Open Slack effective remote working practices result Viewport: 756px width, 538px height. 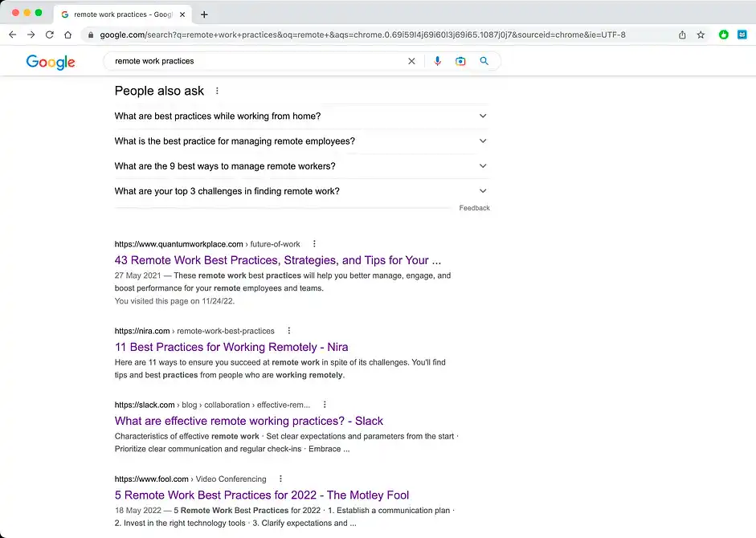click(249, 421)
